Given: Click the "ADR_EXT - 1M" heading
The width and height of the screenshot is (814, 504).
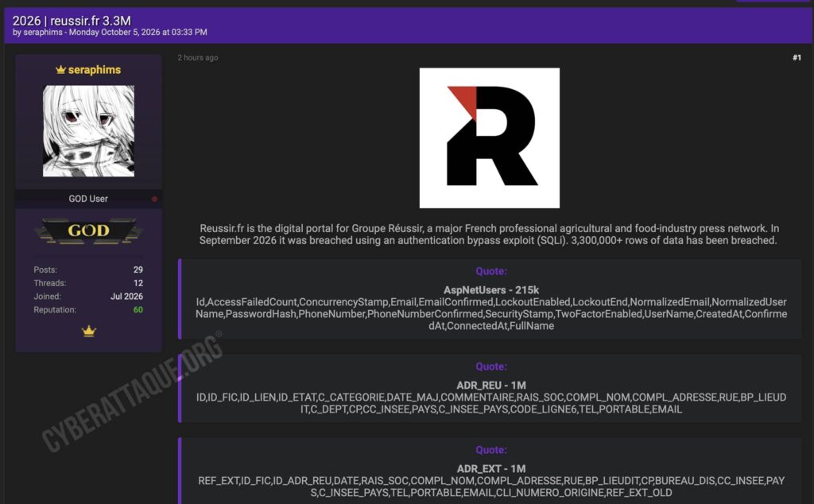Looking at the screenshot, I should [x=491, y=469].
